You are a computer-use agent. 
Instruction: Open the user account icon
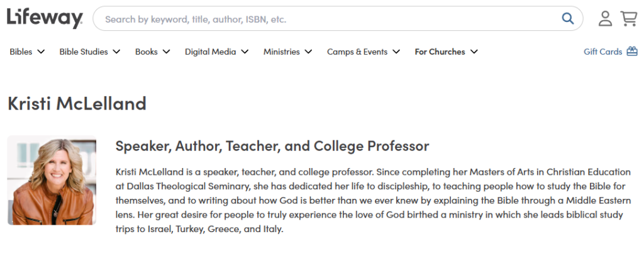pos(605,18)
